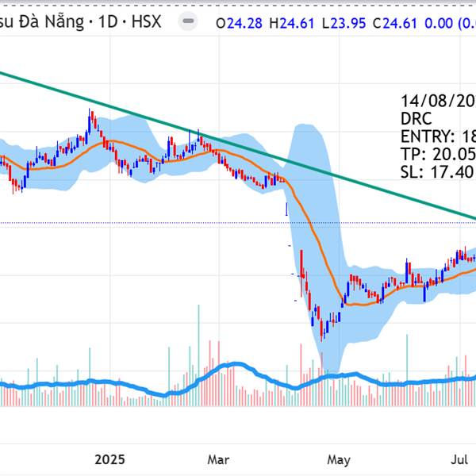Click the open price value O24.28
The image size is (476, 476).
coord(239,23)
